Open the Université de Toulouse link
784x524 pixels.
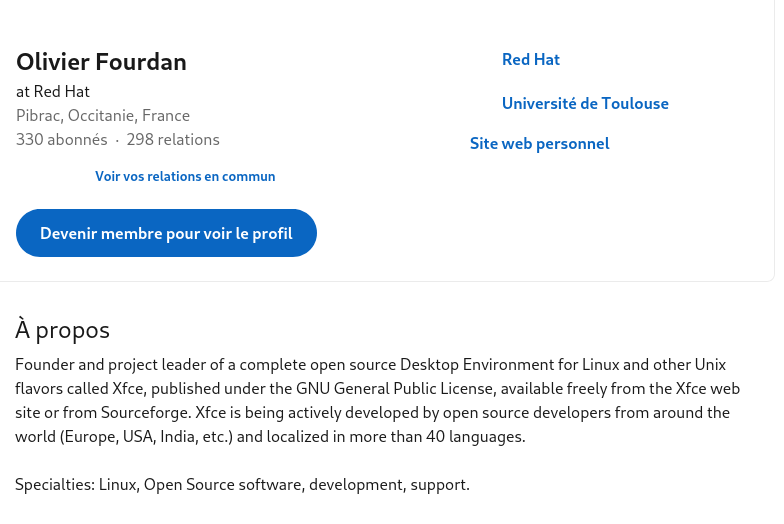pos(585,104)
